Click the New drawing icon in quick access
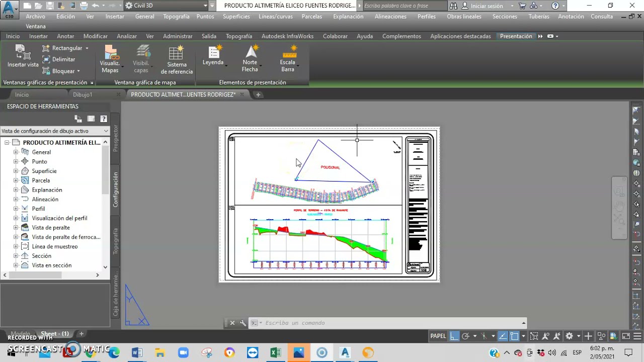 click(x=27, y=6)
